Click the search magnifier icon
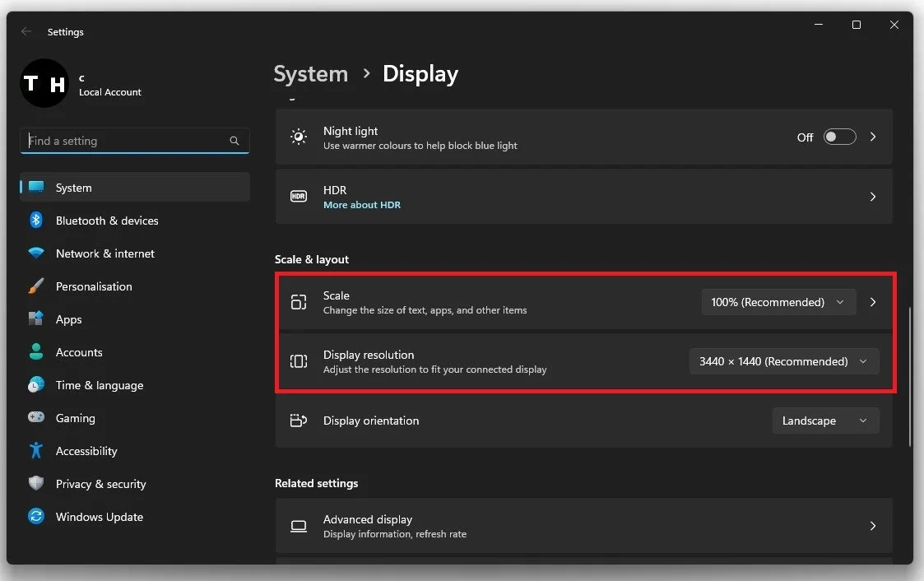924x581 pixels. (x=234, y=141)
